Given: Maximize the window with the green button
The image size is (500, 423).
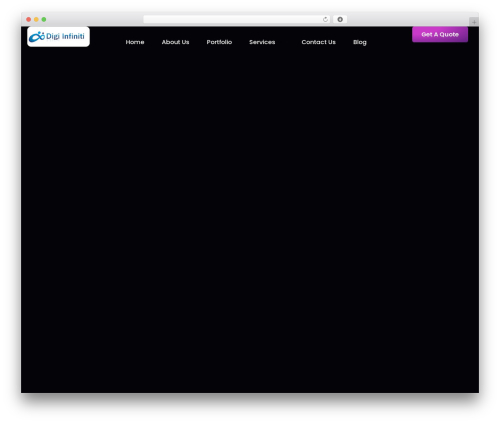Looking at the screenshot, I should click(44, 19).
